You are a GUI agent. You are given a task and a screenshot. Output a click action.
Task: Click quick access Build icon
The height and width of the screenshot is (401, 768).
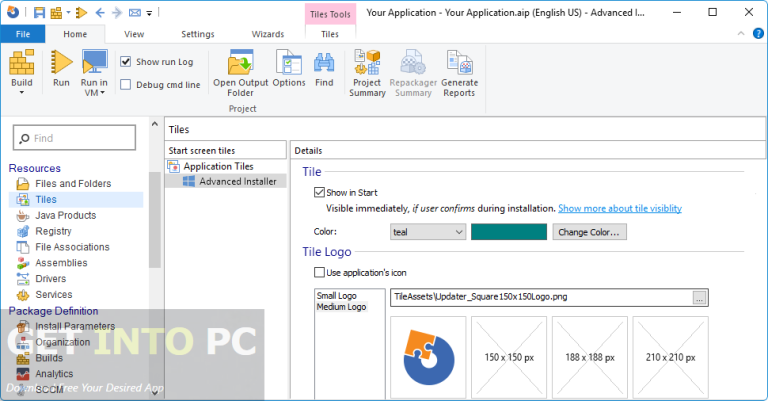[x=56, y=13]
